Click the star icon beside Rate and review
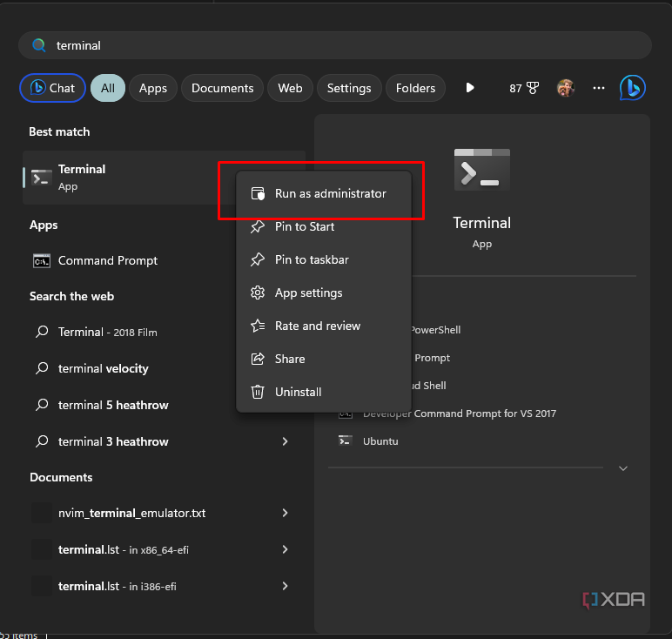The width and height of the screenshot is (672, 639). point(258,326)
